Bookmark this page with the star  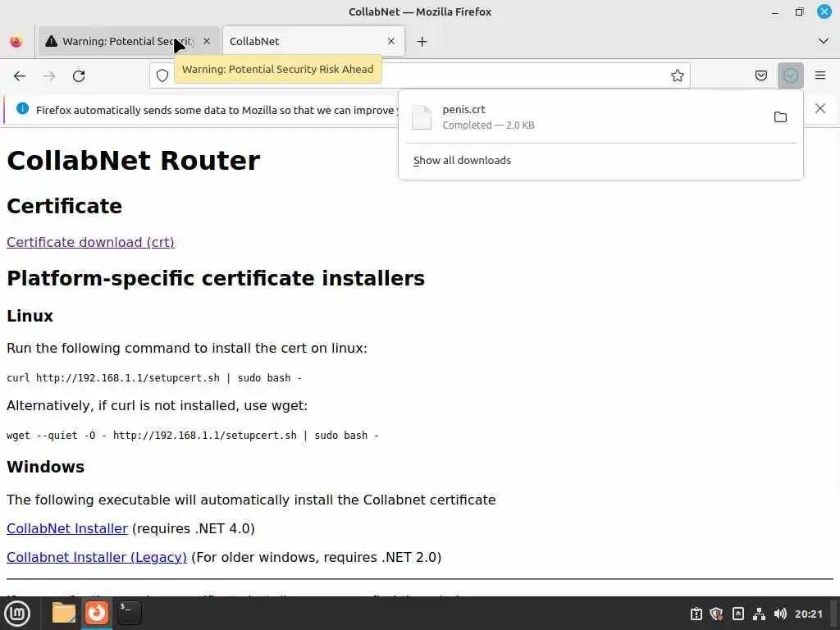click(677, 75)
